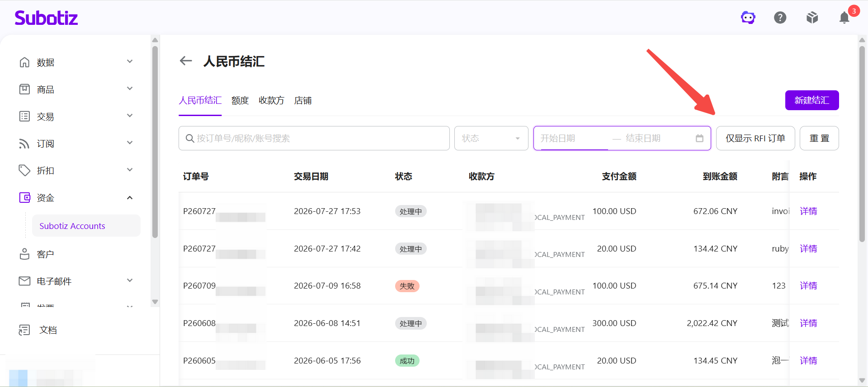
Task: Expand the 电子邮件 menu chevron
Action: pos(130,280)
